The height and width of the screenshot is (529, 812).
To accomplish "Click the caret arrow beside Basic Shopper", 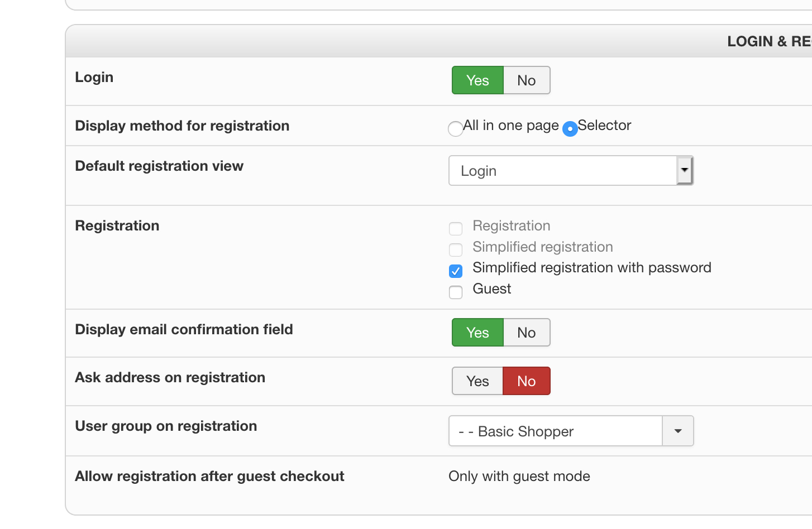I will pos(678,431).
